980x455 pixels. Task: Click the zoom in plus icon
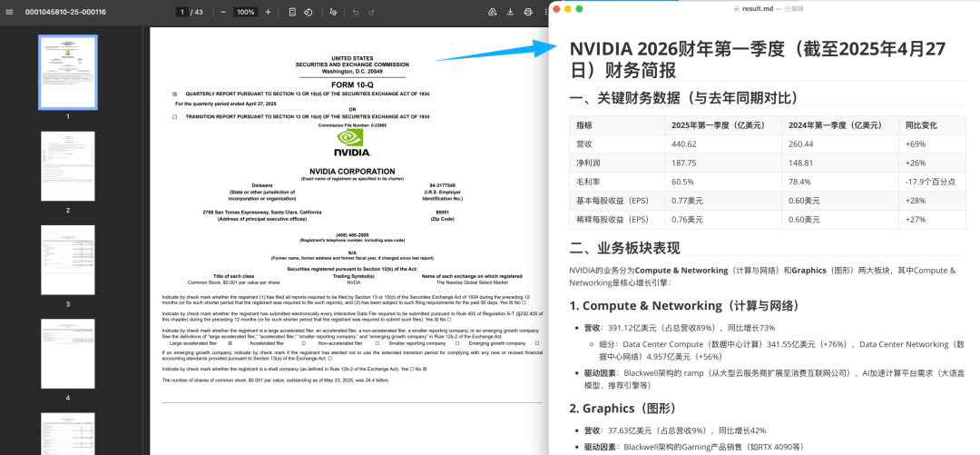click(268, 12)
